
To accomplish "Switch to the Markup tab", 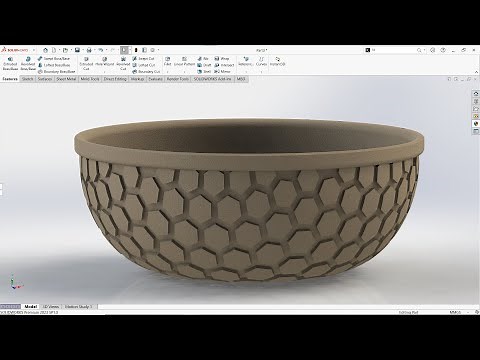I will point(137,79).
